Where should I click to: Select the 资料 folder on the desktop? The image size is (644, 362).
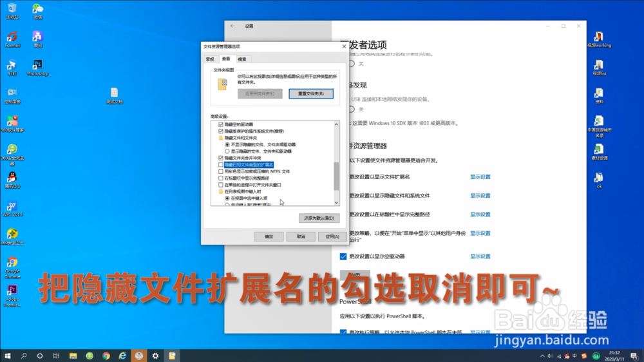coord(599,95)
